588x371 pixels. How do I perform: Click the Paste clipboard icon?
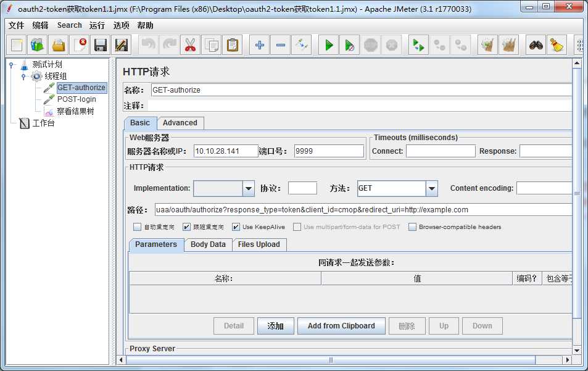click(x=233, y=45)
